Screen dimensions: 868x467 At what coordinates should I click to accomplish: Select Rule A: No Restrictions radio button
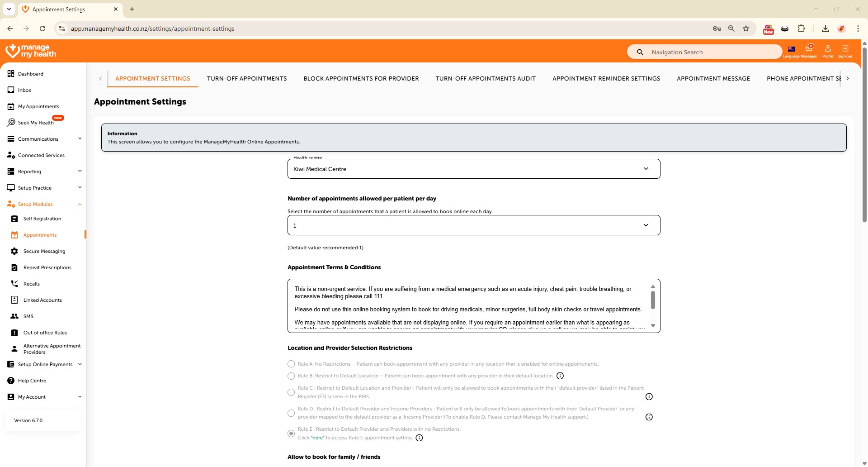(291, 364)
